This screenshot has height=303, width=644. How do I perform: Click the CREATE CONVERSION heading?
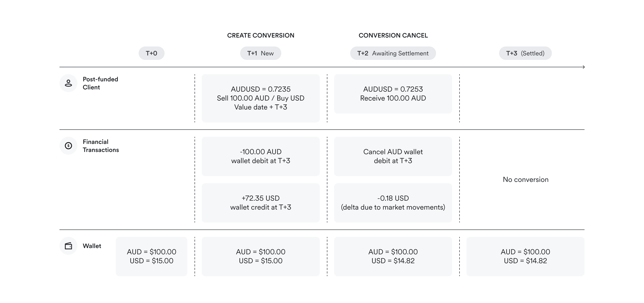(x=261, y=36)
